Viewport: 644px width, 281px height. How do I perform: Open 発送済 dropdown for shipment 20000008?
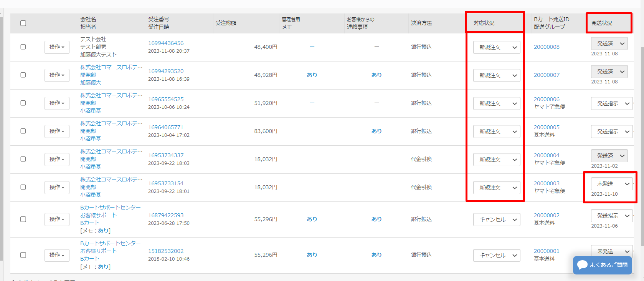pyautogui.click(x=609, y=43)
